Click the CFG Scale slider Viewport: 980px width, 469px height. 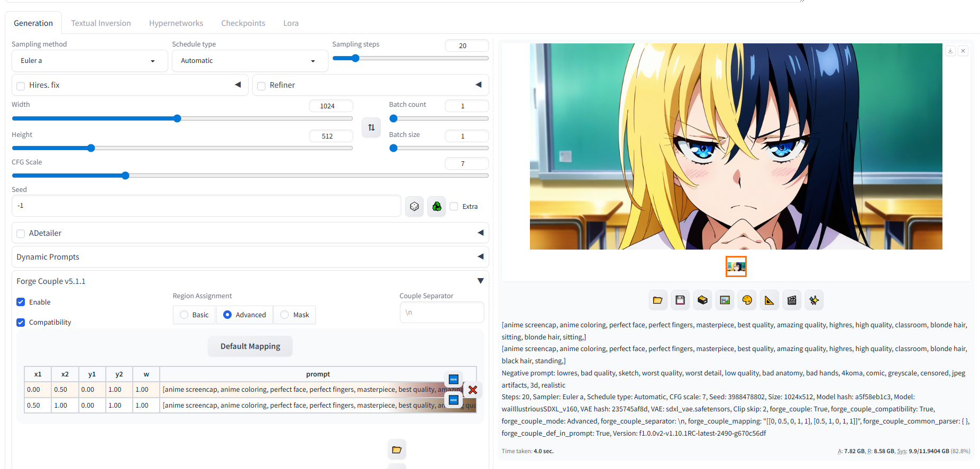pyautogui.click(x=250, y=176)
